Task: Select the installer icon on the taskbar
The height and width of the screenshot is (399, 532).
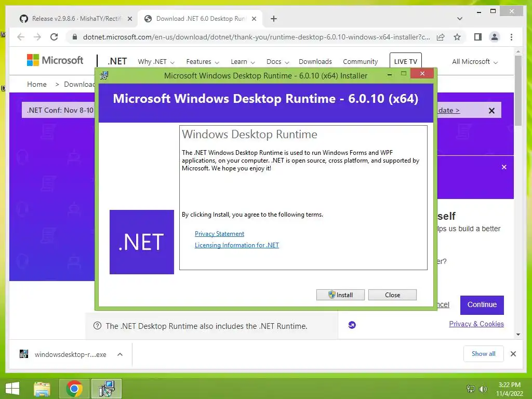Action: [x=107, y=389]
